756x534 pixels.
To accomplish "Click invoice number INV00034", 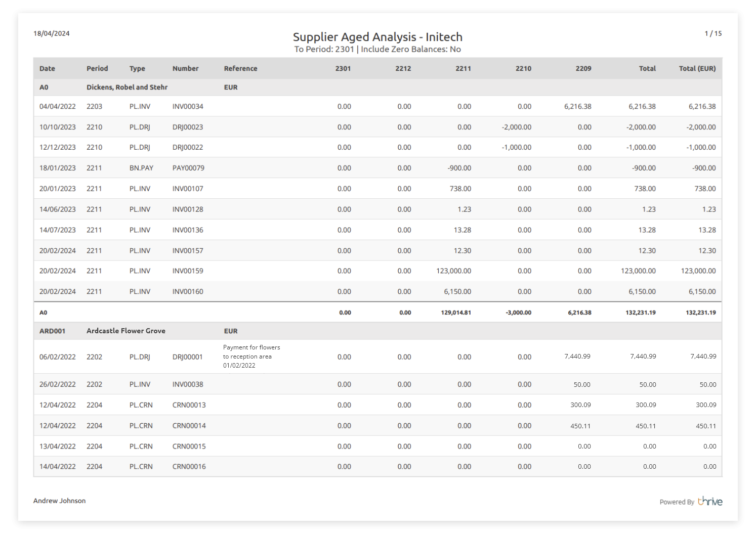I will point(188,106).
